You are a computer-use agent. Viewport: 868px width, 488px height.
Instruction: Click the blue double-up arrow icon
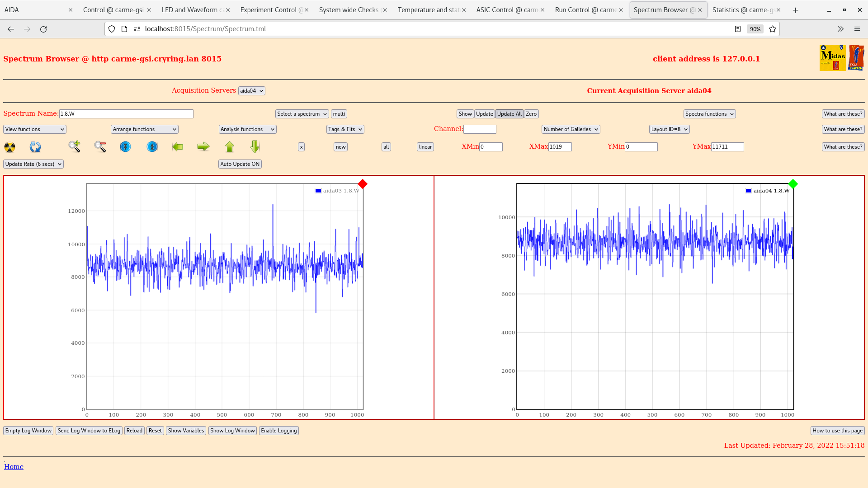click(152, 146)
